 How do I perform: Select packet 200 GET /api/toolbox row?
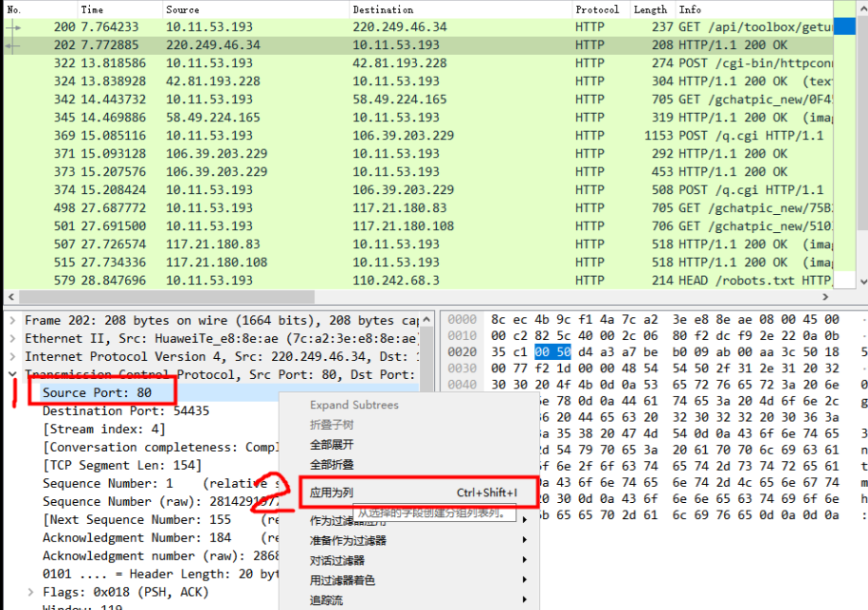tap(418, 27)
